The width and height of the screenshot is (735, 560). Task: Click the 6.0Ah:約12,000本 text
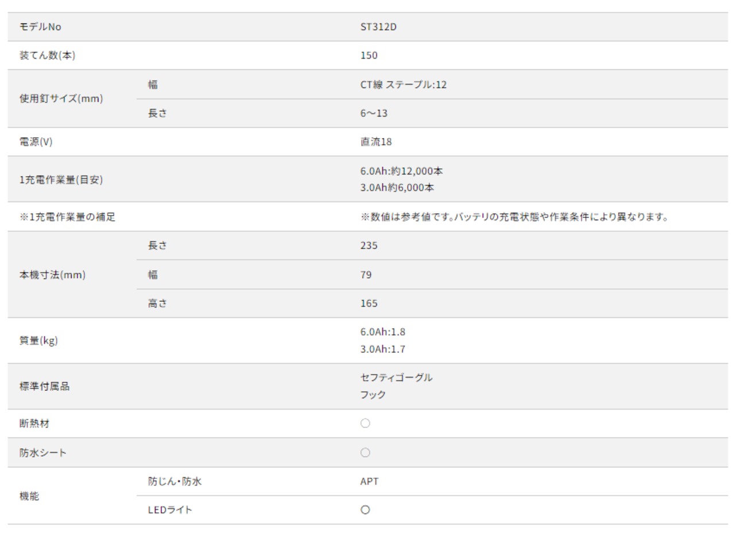pos(401,171)
